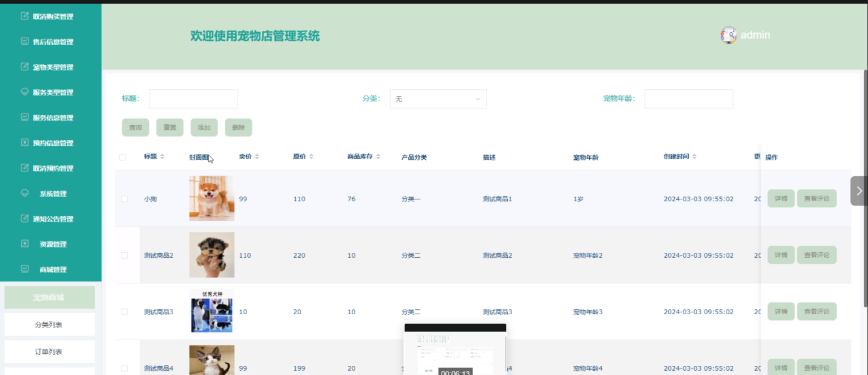
Task: Click the 宠物年龄2 cell
Action: pyautogui.click(x=588, y=255)
